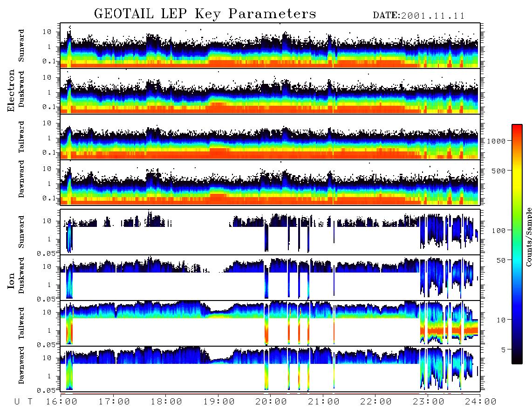
Task: Select the Electron Tailward panel label
Action: pyautogui.click(x=21, y=137)
